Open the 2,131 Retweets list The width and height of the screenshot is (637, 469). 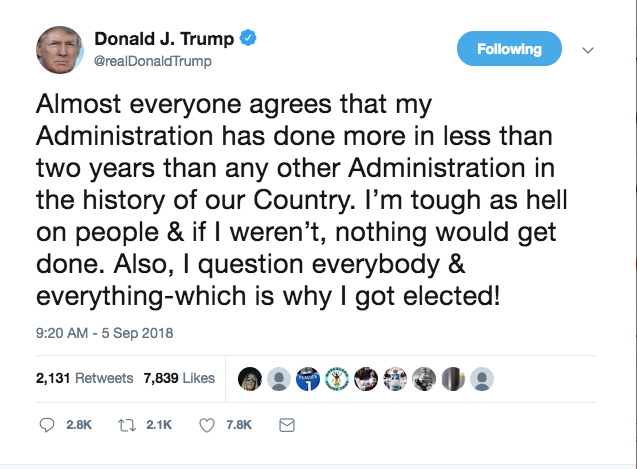tap(84, 378)
